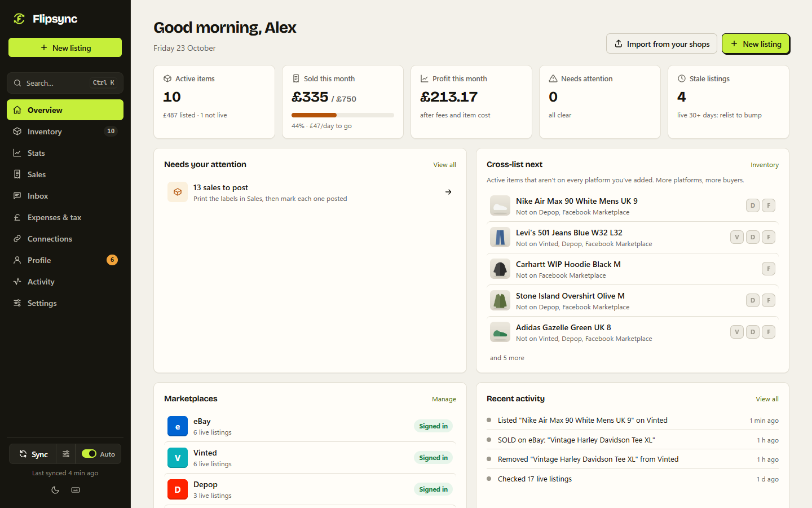Click View all in Recent activity
Screen dimensions: 812x508
tap(767, 399)
